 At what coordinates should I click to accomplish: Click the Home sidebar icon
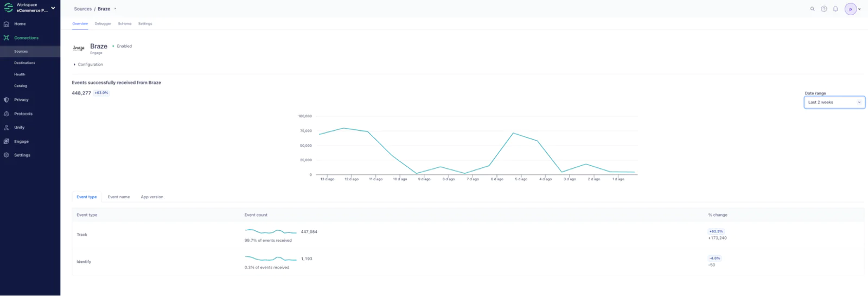(7, 24)
